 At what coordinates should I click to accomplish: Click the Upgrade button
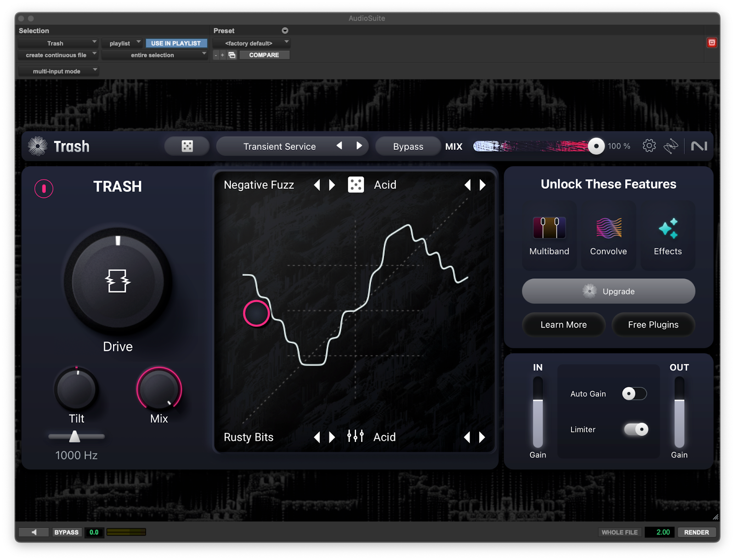click(608, 291)
